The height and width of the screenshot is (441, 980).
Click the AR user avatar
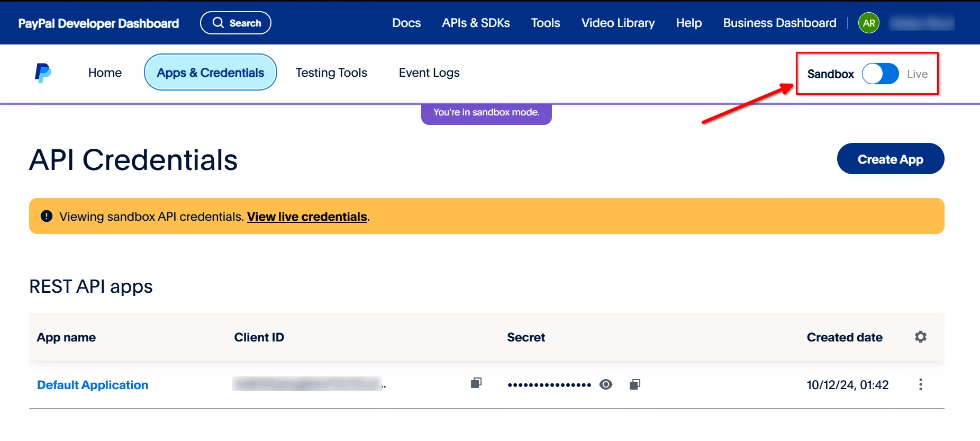868,23
